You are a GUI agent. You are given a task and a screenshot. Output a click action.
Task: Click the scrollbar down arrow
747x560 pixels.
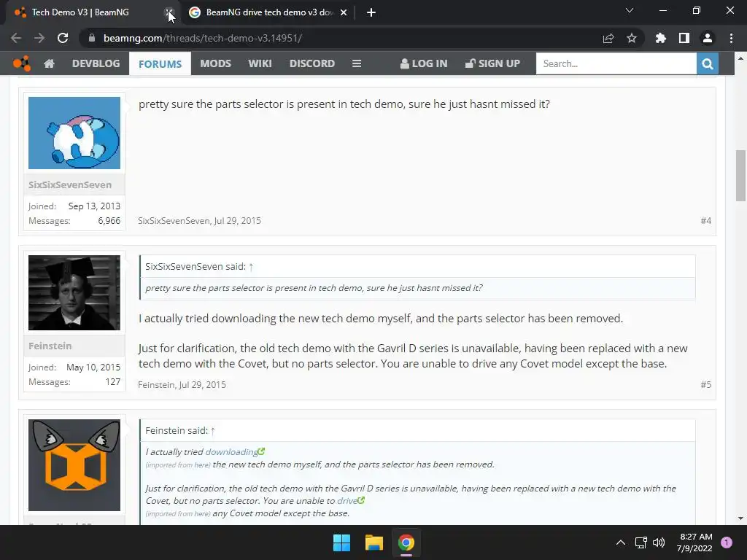click(x=740, y=518)
